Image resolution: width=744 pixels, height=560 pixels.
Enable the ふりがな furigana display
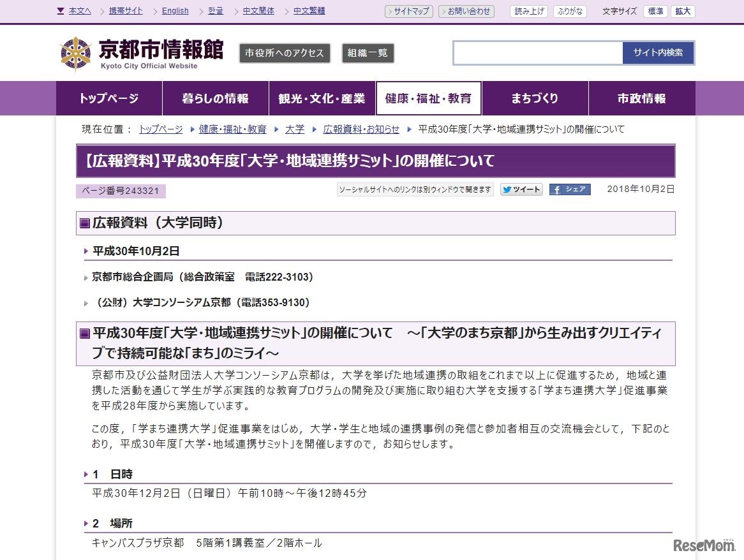(x=570, y=11)
